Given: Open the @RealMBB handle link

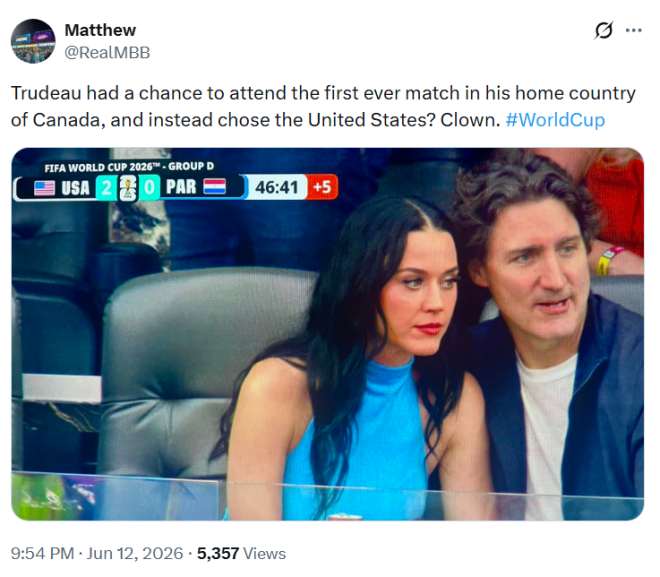Looking at the screenshot, I should [107, 53].
